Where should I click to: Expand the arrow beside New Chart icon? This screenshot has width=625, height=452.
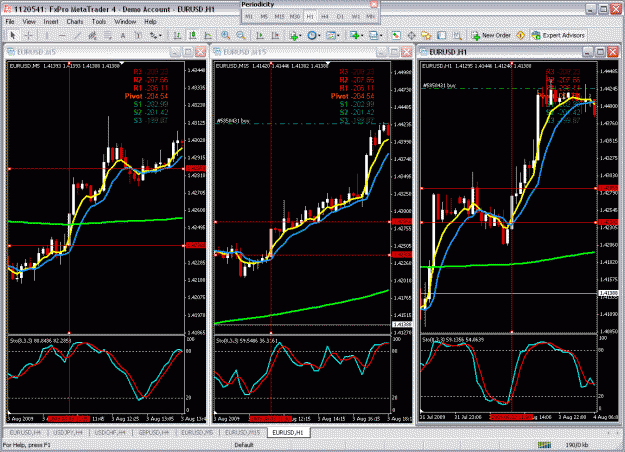pos(362,35)
